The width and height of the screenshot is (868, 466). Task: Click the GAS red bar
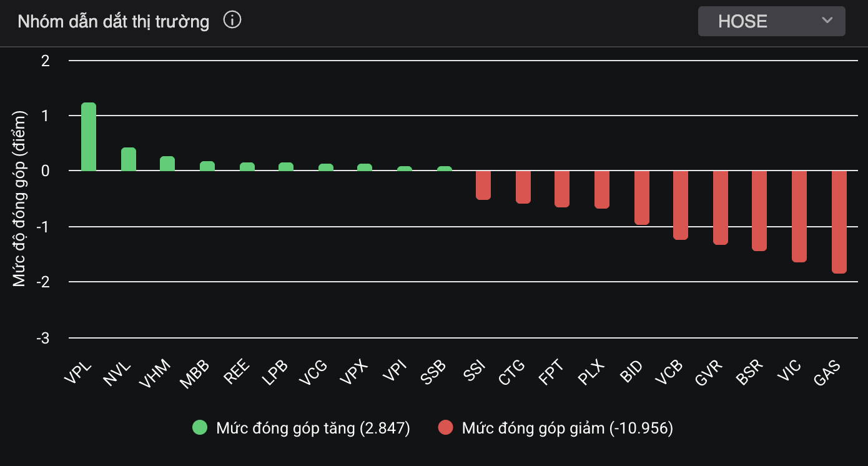pos(839,222)
